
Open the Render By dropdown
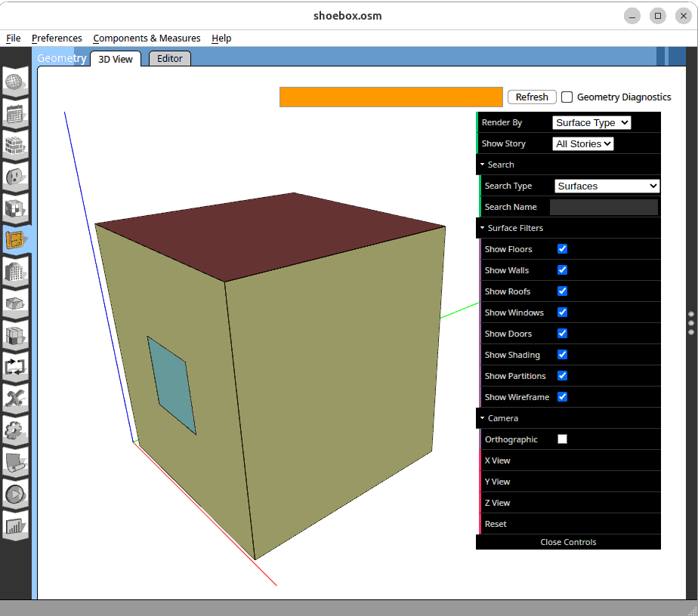click(x=591, y=122)
